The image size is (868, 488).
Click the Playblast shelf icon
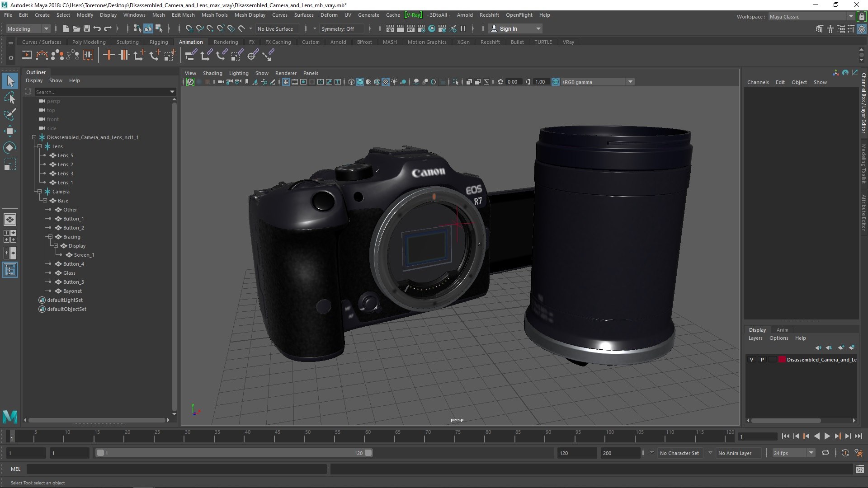click(27, 55)
